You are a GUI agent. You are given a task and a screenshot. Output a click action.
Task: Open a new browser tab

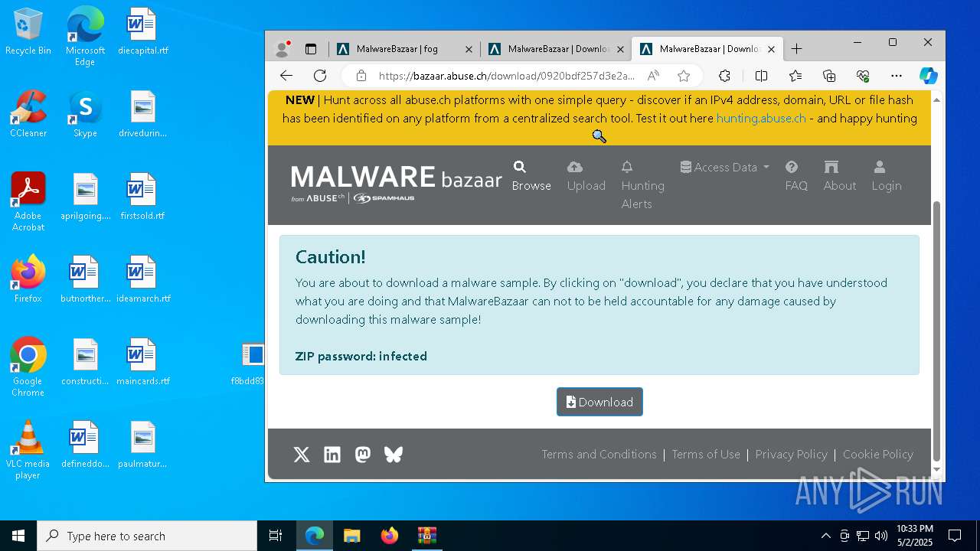point(797,49)
